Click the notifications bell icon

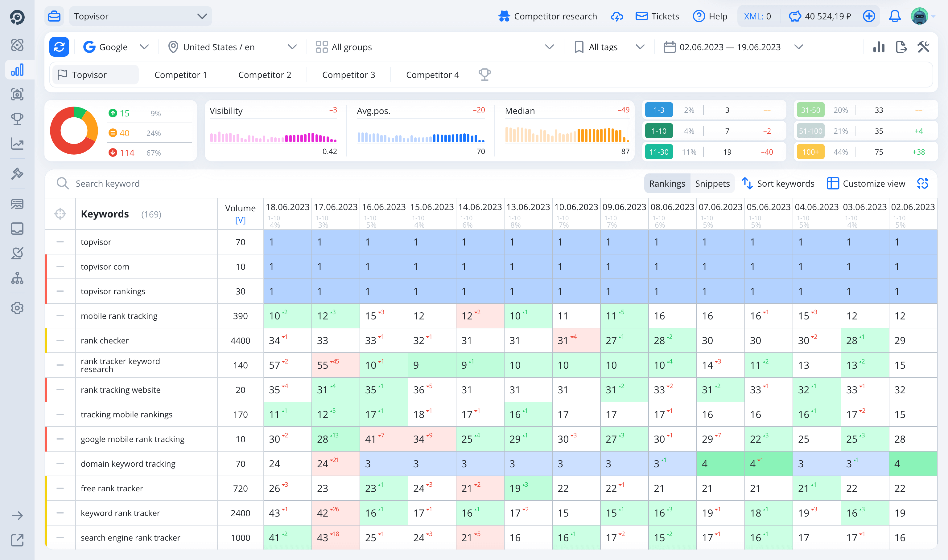pos(895,16)
